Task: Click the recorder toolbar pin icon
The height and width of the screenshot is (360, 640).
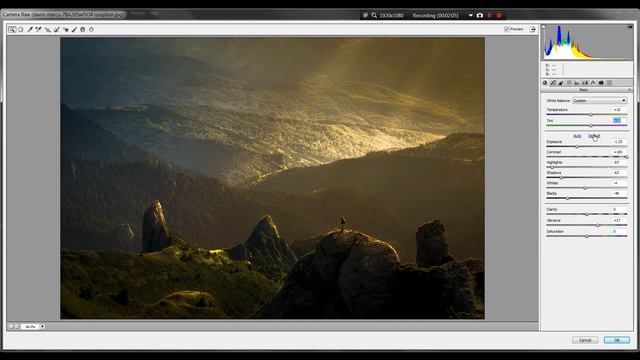Action: pyautogui.click(x=365, y=16)
